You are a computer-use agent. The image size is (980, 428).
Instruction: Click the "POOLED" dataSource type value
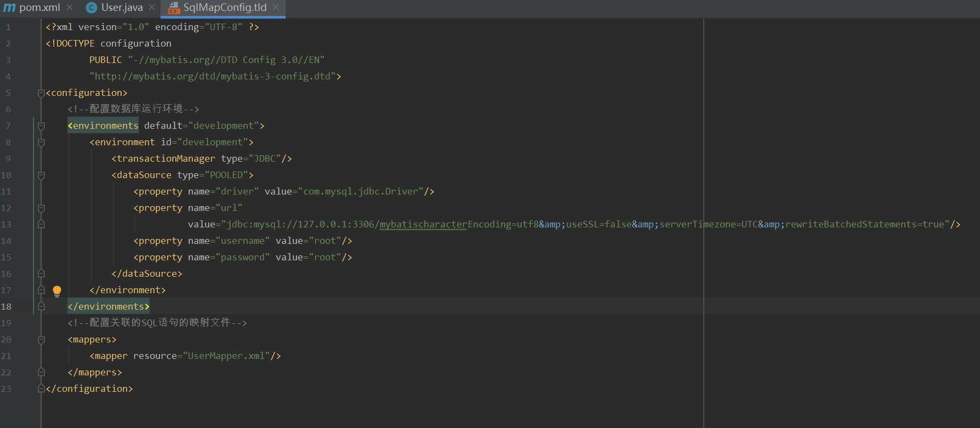pos(226,175)
